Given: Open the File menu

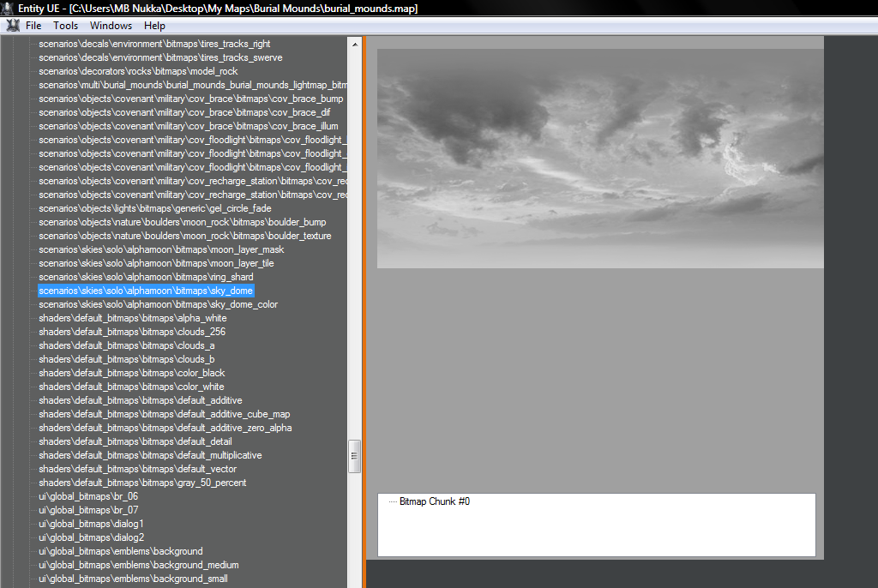Looking at the screenshot, I should 33,26.
